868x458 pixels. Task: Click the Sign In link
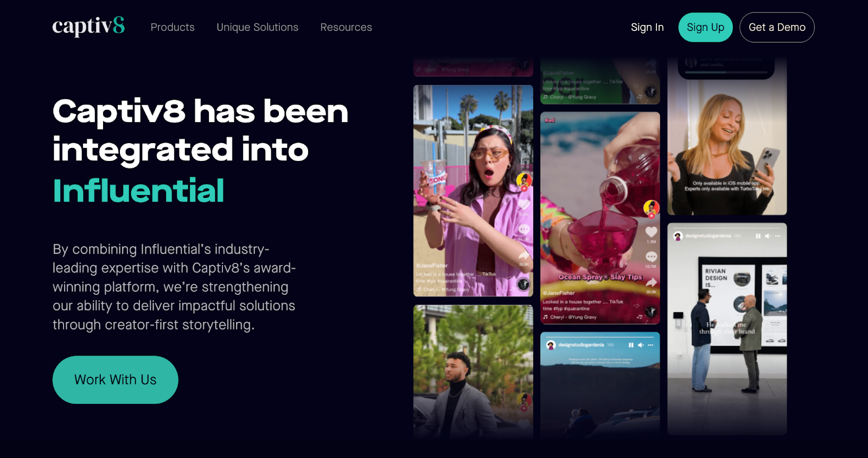pyautogui.click(x=647, y=27)
